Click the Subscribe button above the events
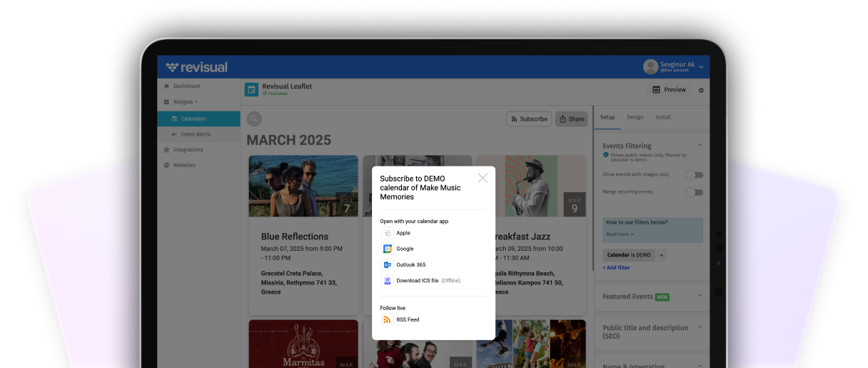Viewport: 868px width, 368px height. pyautogui.click(x=528, y=119)
